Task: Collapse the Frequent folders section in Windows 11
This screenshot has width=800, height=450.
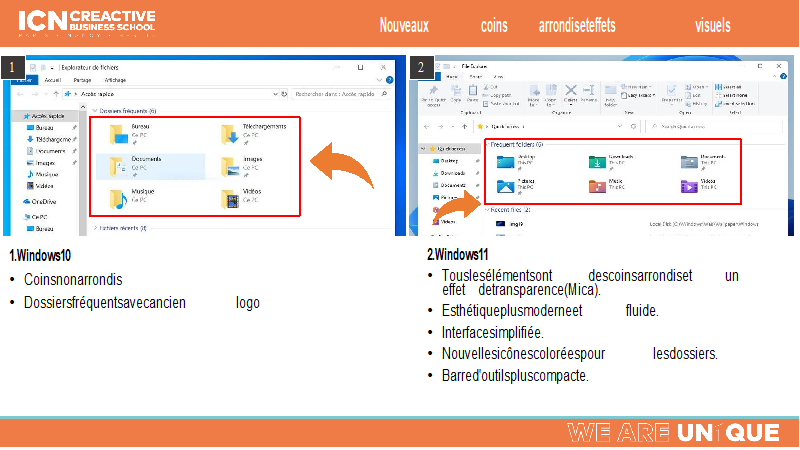Action: pos(485,145)
